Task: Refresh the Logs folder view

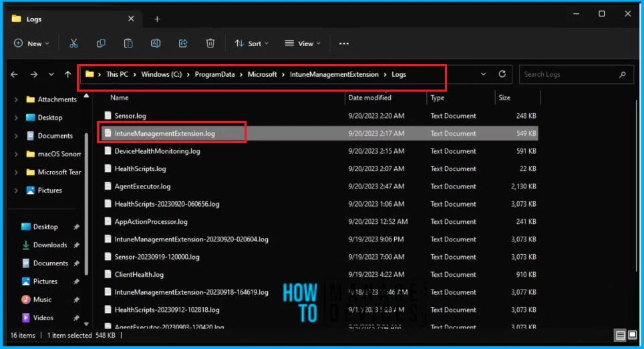Action: pos(502,74)
